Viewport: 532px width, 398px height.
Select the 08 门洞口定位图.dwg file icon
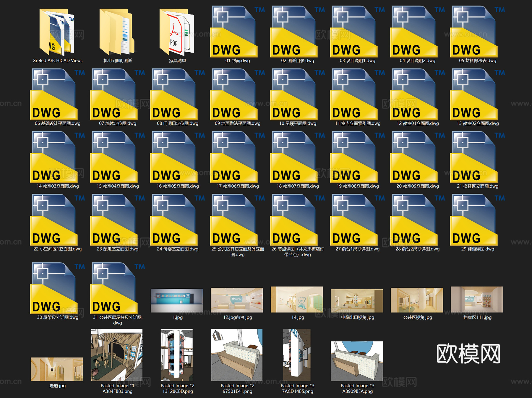(x=174, y=95)
